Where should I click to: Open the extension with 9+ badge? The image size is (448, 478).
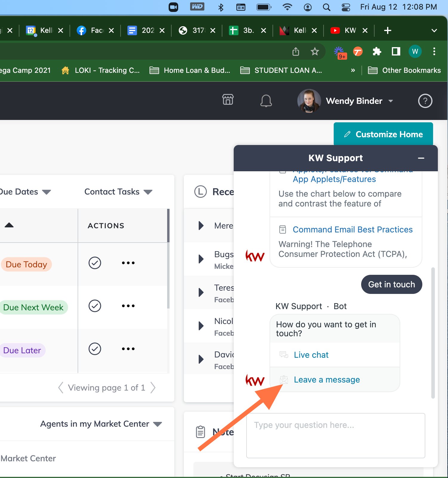tap(340, 53)
